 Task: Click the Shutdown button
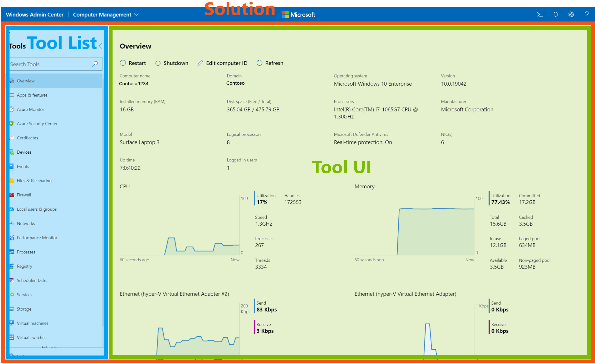(172, 63)
